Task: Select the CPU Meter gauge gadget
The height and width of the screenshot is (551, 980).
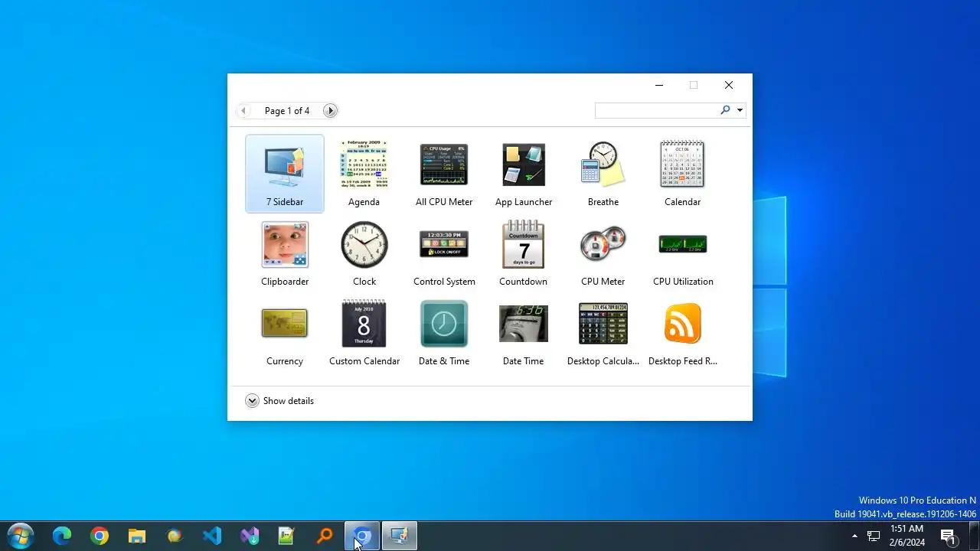Action: 603,253
